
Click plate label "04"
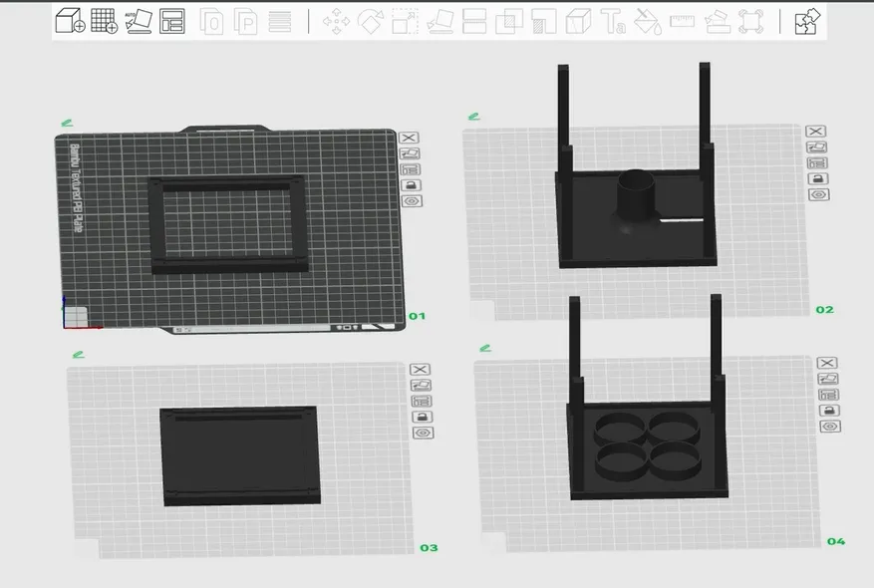836,541
